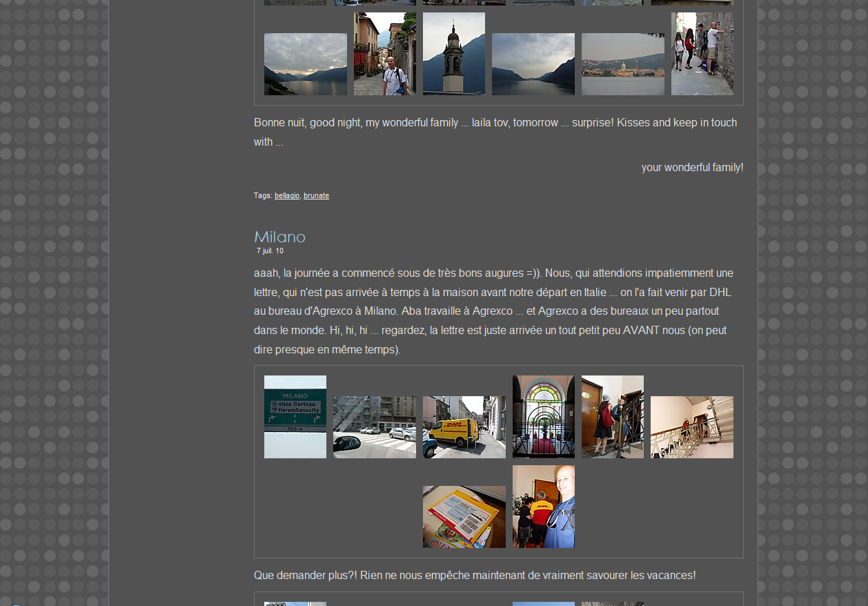Open lake thumbnail with sunset glow on horizon
This screenshot has height=606, width=868.
click(x=305, y=64)
